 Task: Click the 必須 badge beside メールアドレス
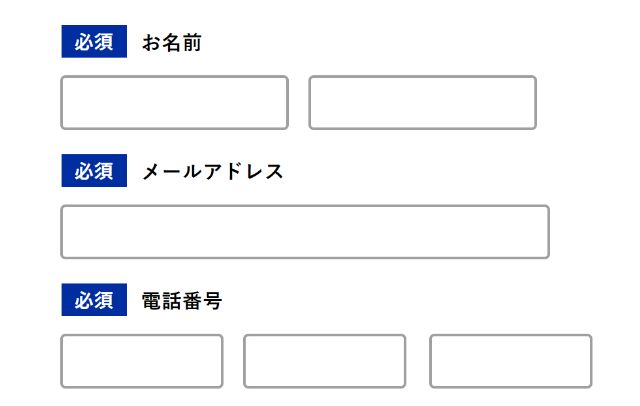[x=94, y=171]
